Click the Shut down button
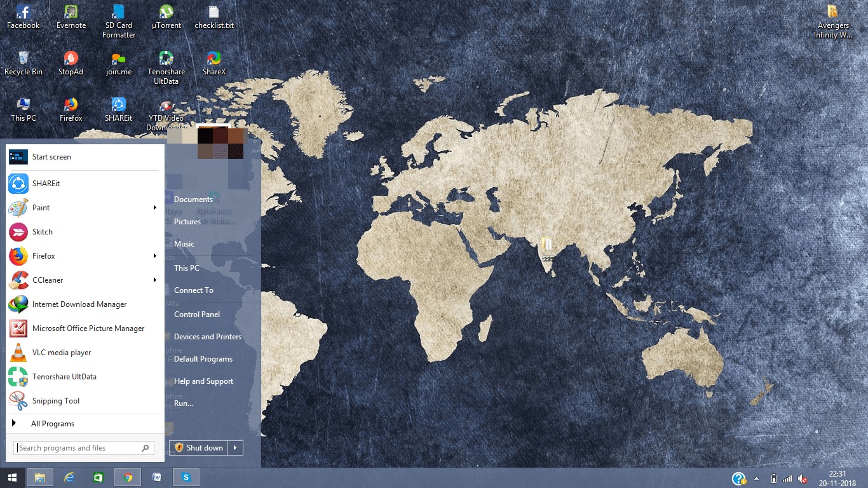Image resolution: width=868 pixels, height=488 pixels. [x=199, y=448]
